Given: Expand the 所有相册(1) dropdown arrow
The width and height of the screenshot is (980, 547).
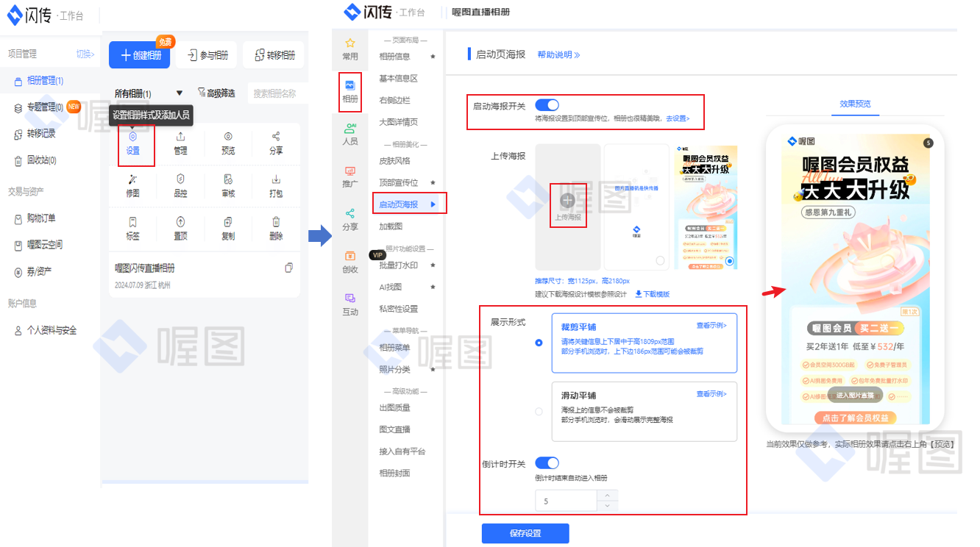Looking at the screenshot, I should [180, 93].
